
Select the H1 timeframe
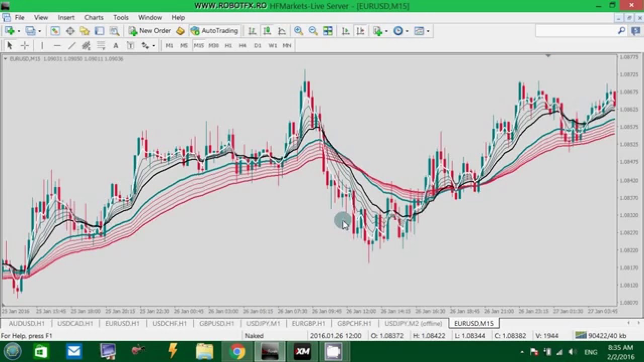228,46
